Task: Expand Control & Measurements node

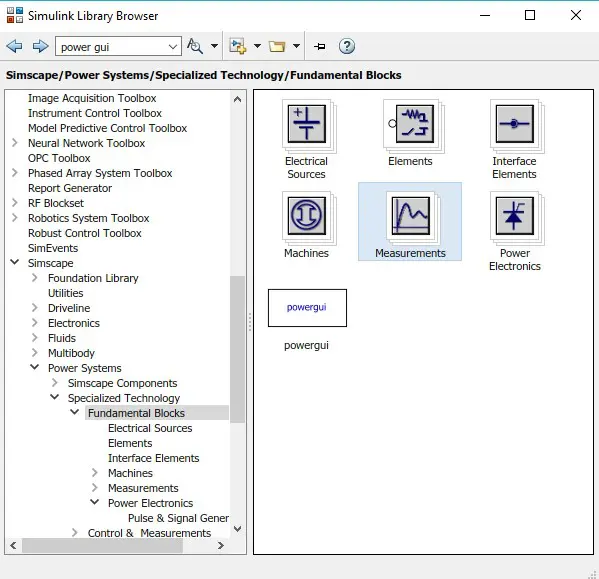Action: point(75,533)
